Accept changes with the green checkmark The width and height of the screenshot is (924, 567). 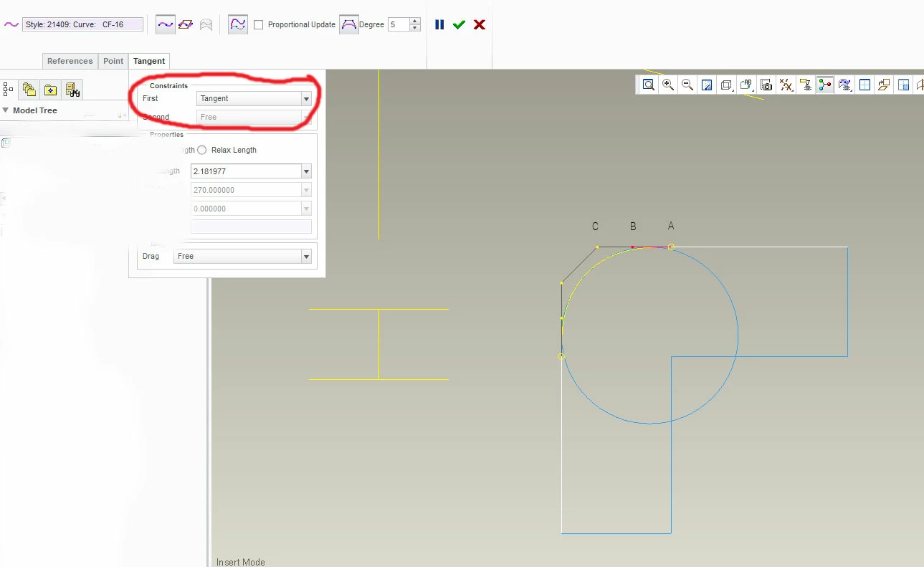459,24
